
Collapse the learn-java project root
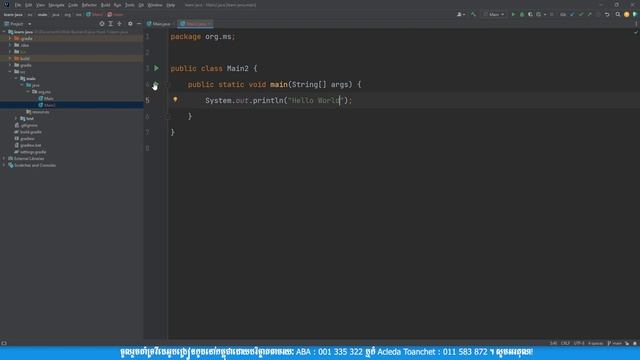pyautogui.click(x=4, y=31)
